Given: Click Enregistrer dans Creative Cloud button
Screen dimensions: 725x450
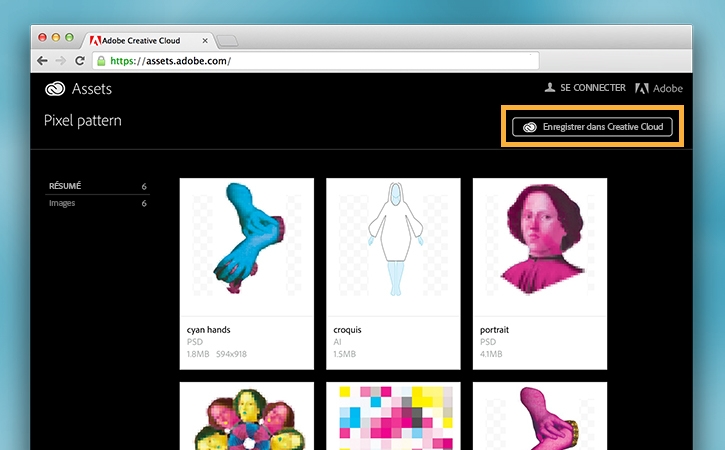Looking at the screenshot, I should tap(592, 127).
